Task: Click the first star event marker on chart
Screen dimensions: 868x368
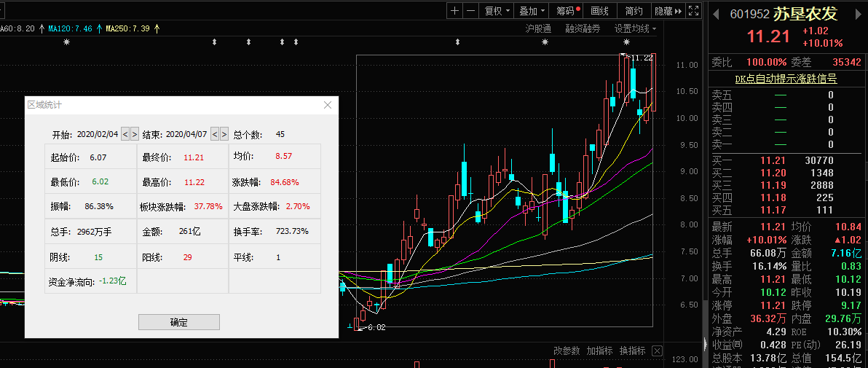Action: [67, 43]
